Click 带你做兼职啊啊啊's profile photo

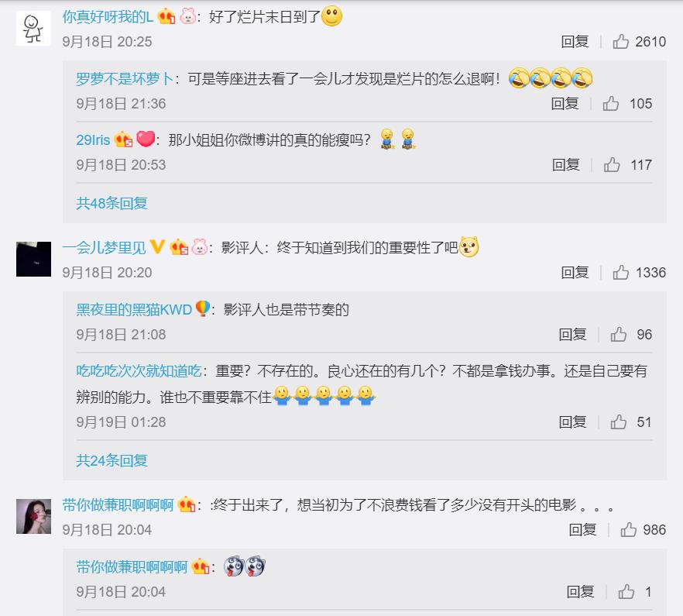[x=33, y=517]
